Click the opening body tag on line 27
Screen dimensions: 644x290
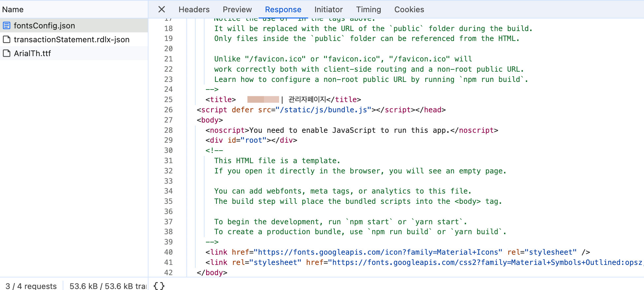(210, 120)
